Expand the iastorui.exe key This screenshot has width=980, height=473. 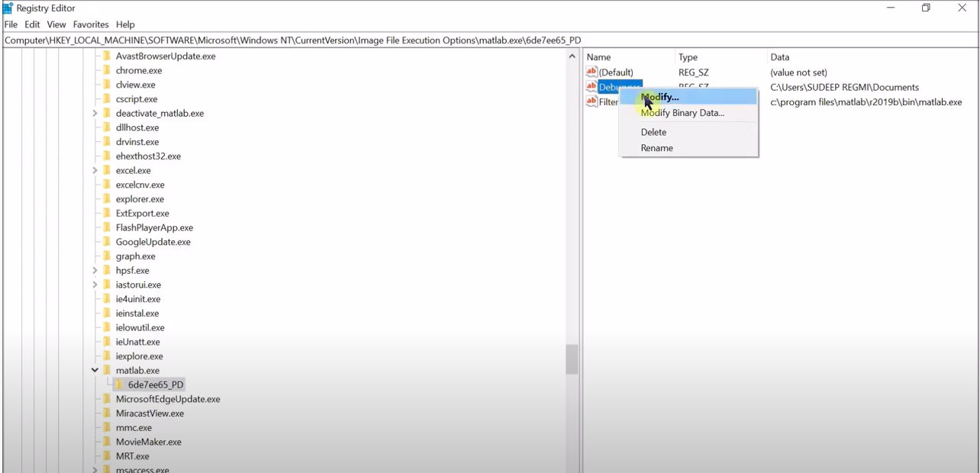pos(95,285)
